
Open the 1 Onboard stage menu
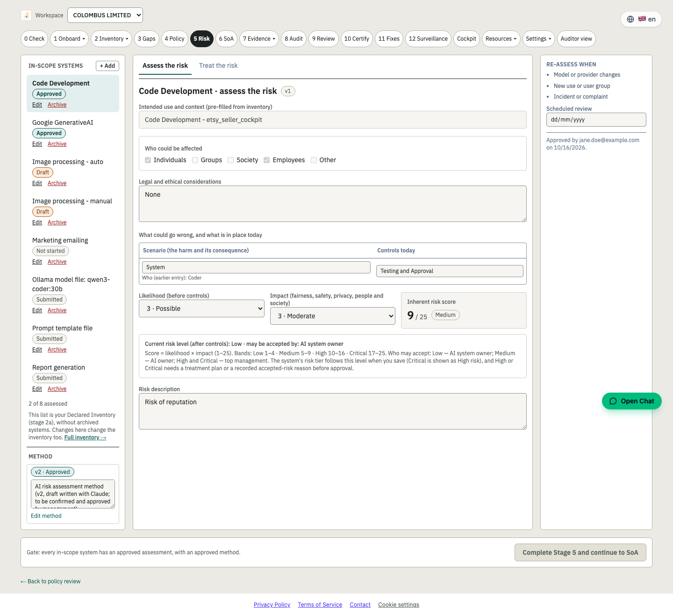(x=70, y=39)
